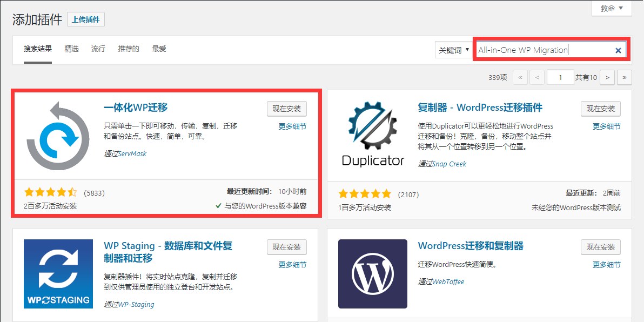
Task: Click the 上传插件 upload plugin button
Action: tap(86, 19)
